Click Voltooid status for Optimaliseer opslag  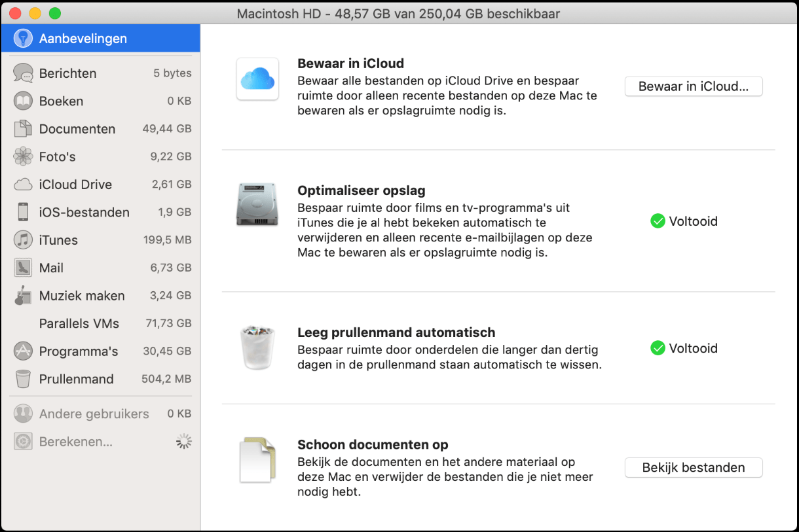[x=693, y=221]
